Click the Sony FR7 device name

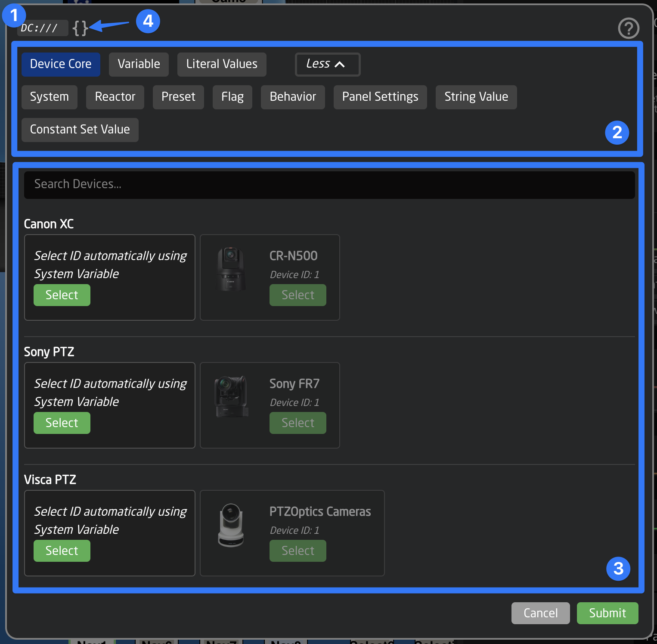coord(294,384)
